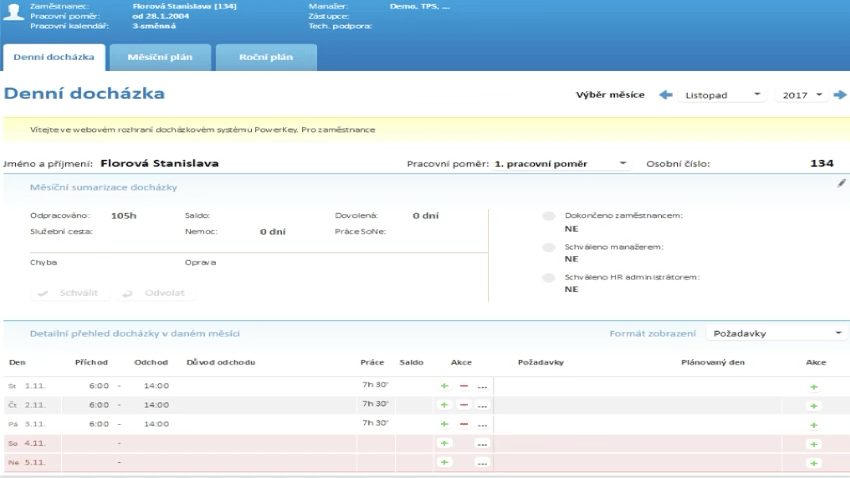This screenshot has width=850, height=478.
Task: Toggle Schváleno HR administrátorem status indicator
Action: 549,277
